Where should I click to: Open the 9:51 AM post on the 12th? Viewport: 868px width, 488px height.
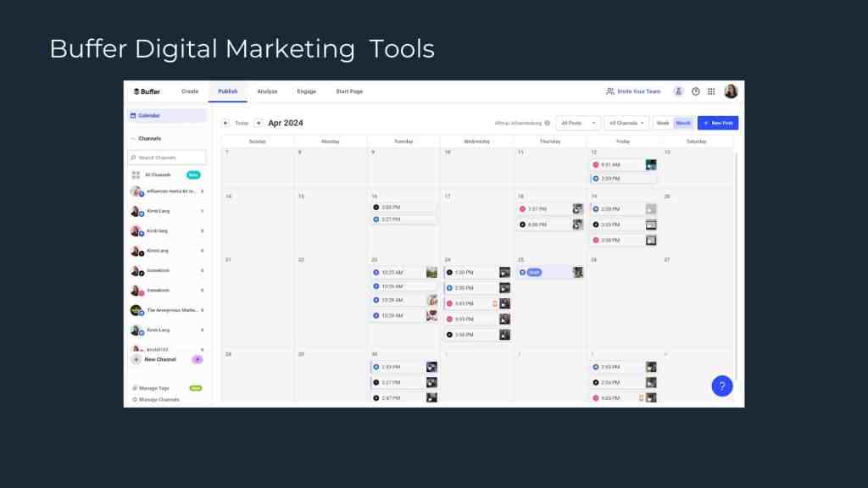[x=623, y=165]
